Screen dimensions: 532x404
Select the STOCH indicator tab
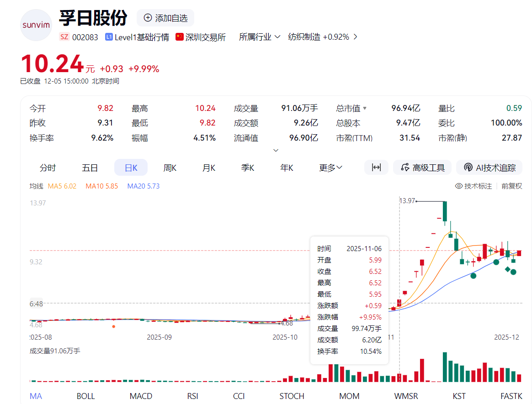coord(292,396)
